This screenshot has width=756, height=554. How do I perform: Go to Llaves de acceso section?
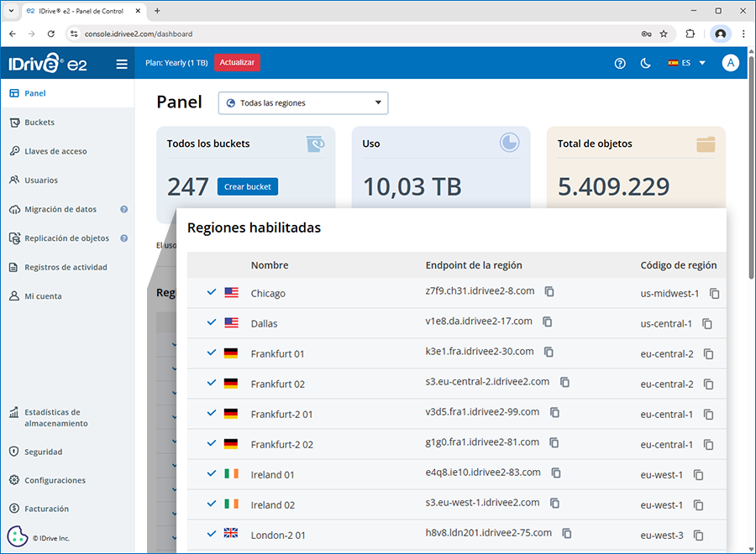pyautogui.click(x=55, y=152)
